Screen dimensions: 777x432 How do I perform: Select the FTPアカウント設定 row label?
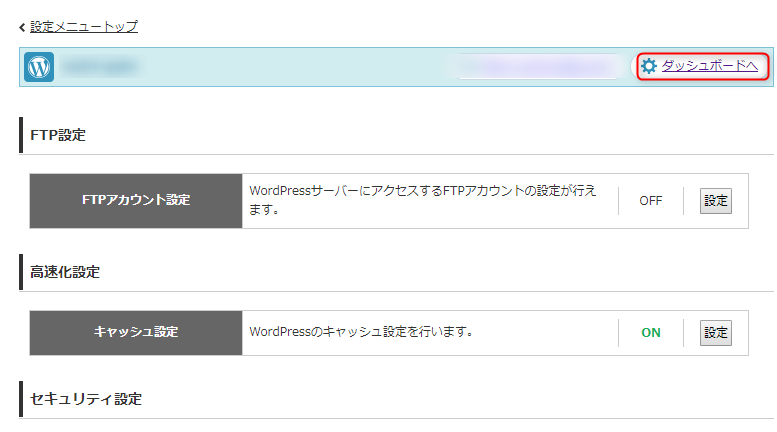136,200
